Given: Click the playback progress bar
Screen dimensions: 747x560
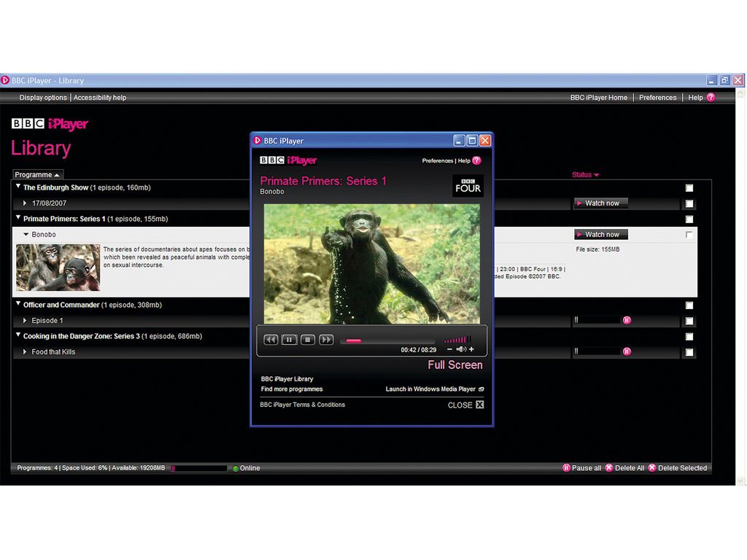Looking at the screenshot, I should click(x=387, y=340).
